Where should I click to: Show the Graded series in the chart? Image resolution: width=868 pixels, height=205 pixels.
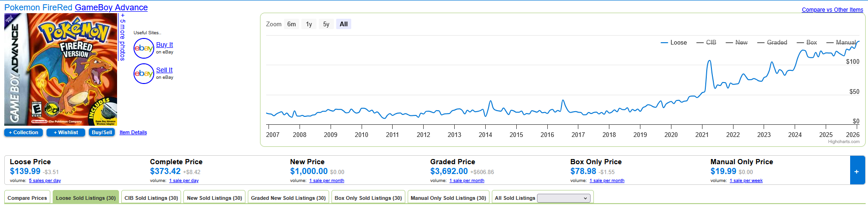[x=772, y=43]
